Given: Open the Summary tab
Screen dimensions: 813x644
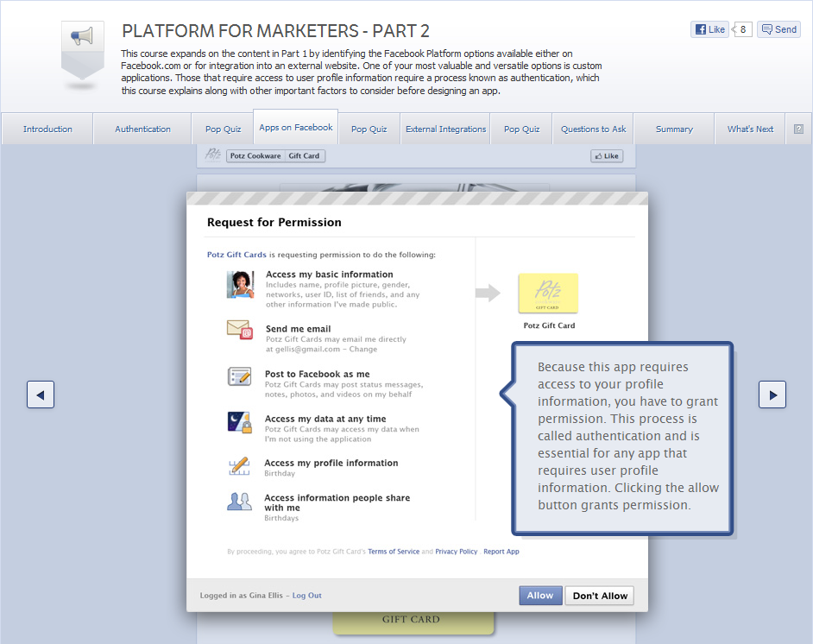Looking at the screenshot, I should tap(674, 129).
